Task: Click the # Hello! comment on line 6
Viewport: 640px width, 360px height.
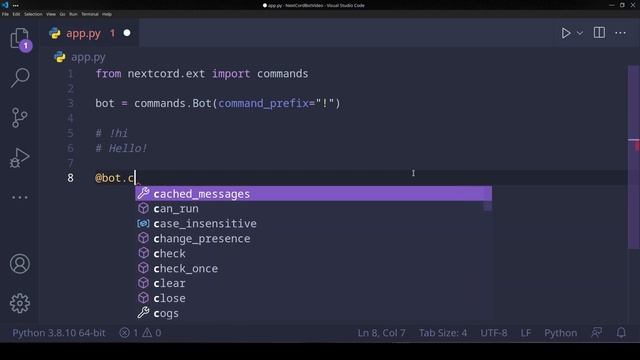Action: click(x=121, y=148)
